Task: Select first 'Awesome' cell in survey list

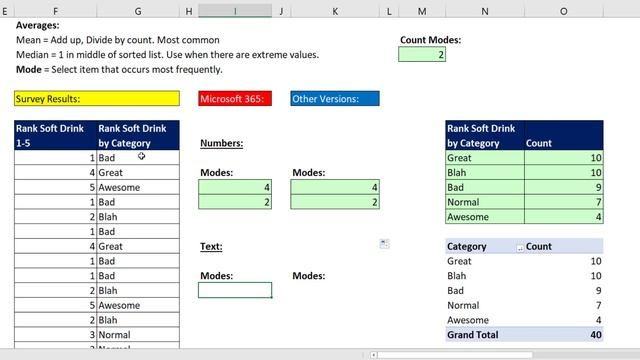Action: tap(138, 187)
